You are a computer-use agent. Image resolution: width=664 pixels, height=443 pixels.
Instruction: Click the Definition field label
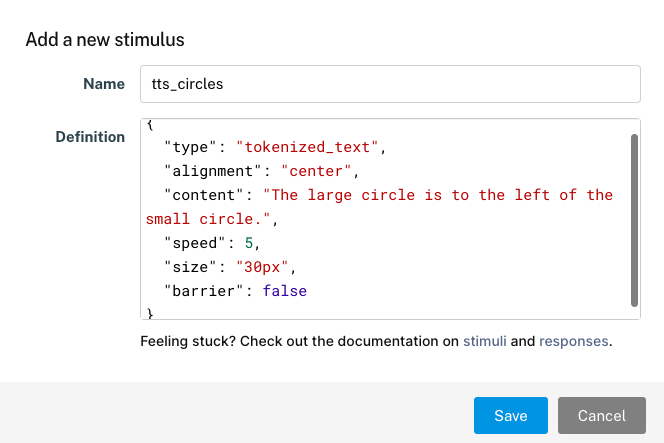pyautogui.click(x=90, y=137)
